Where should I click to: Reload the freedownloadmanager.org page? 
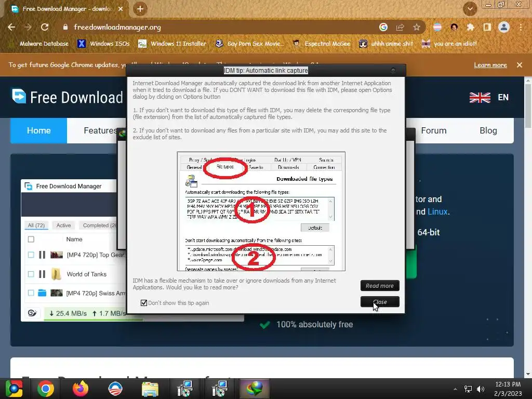tap(45, 27)
